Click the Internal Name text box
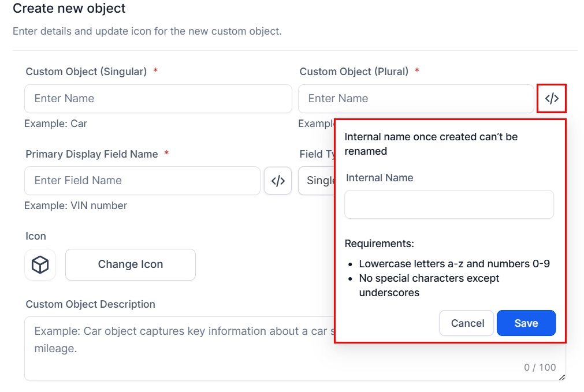The width and height of the screenshot is (584, 392). [449, 205]
